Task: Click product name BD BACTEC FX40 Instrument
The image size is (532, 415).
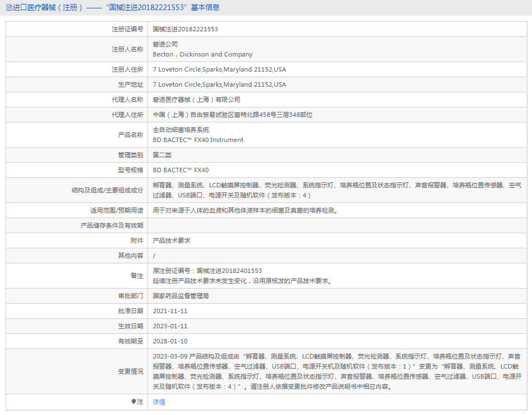Action: (198, 140)
